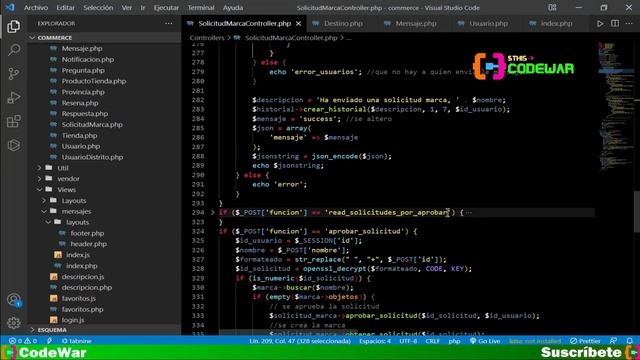Open the Ejecutar menu
Image resolution: width=640 pixels, height=360 pixels.
[x=166, y=8]
